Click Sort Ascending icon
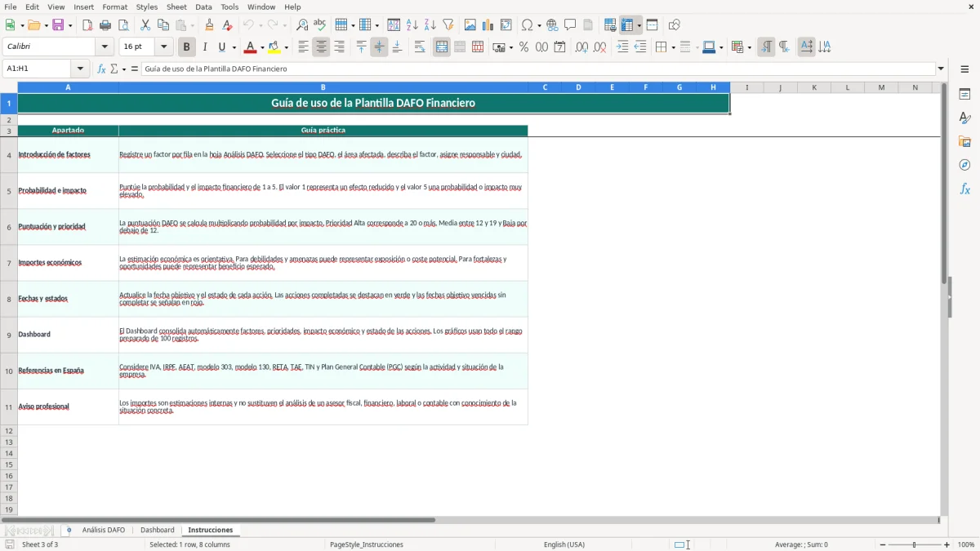This screenshot has height=551, width=980. tap(412, 25)
